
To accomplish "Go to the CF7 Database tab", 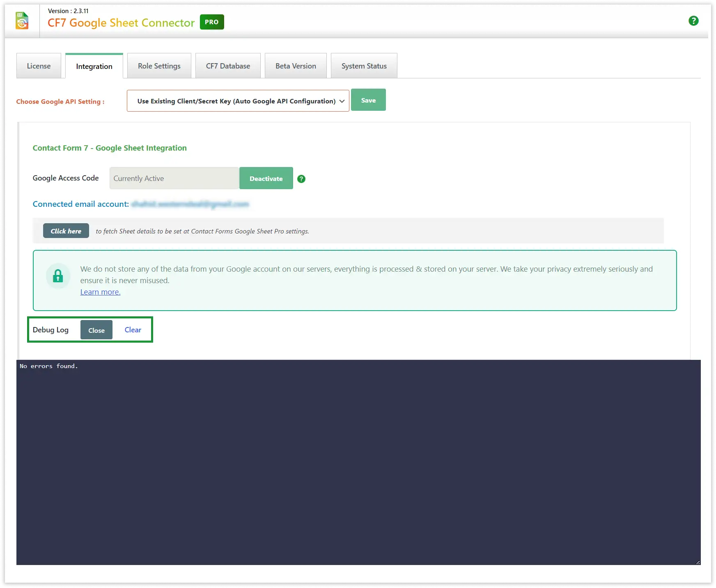I will [x=228, y=66].
